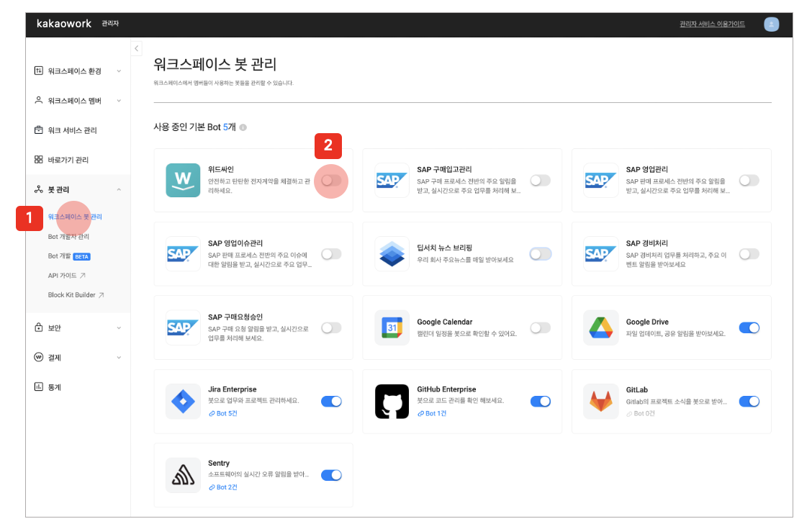Click the Google Drive card title
The height and width of the screenshot is (524, 812).
pyautogui.click(x=647, y=322)
